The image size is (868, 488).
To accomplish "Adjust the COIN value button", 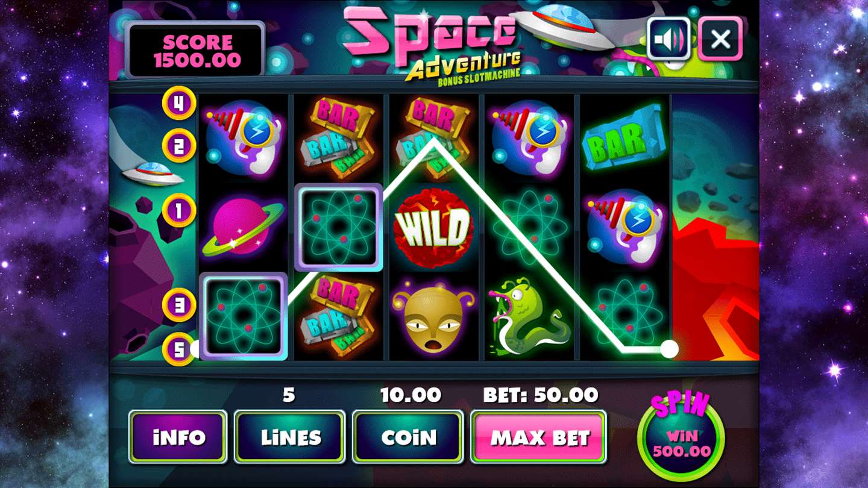I will [408, 437].
